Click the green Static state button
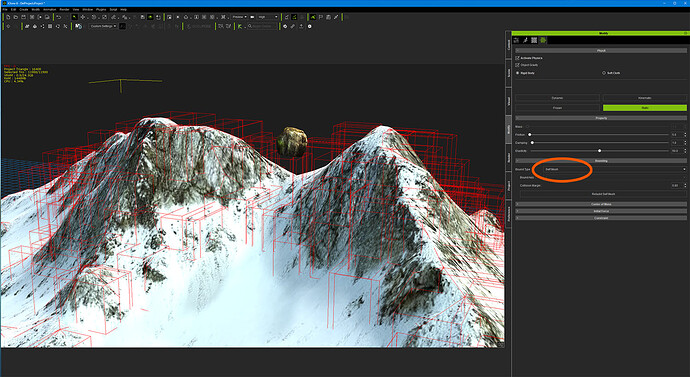This screenshot has width=690, height=377. coord(645,108)
